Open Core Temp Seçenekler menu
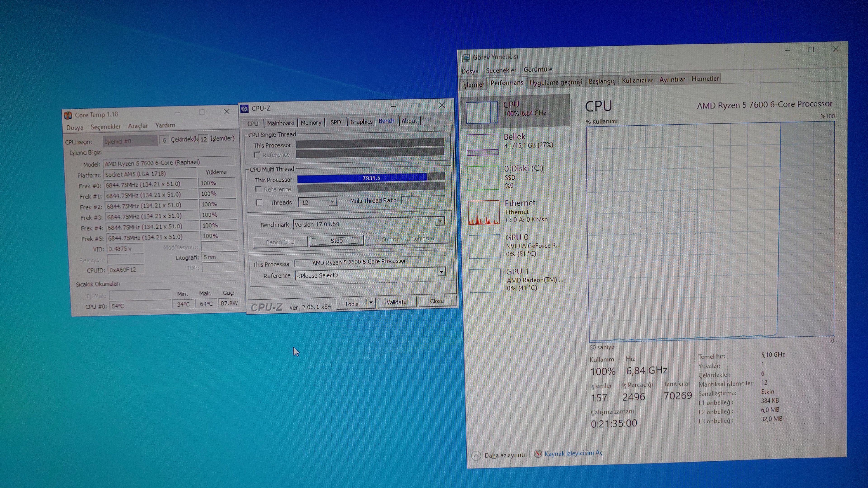The height and width of the screenshot is (488, 868). coord(106,127)
